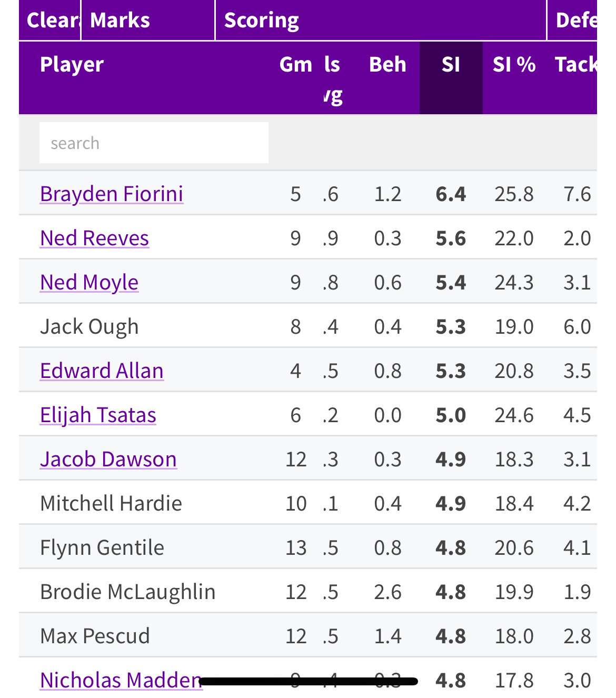Viewport: 616px width, 698px height.
Task: Open Ned Reeves player page
Action: 95,238
